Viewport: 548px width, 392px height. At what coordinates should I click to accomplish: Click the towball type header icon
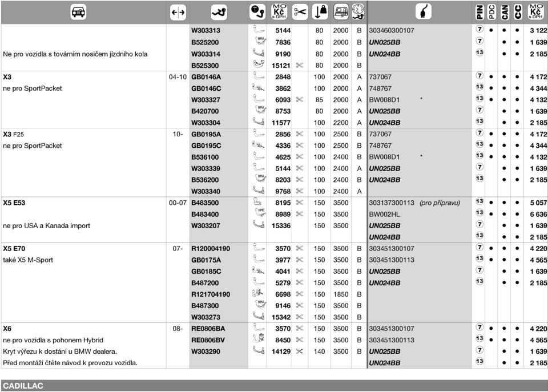tap(257, 12)
